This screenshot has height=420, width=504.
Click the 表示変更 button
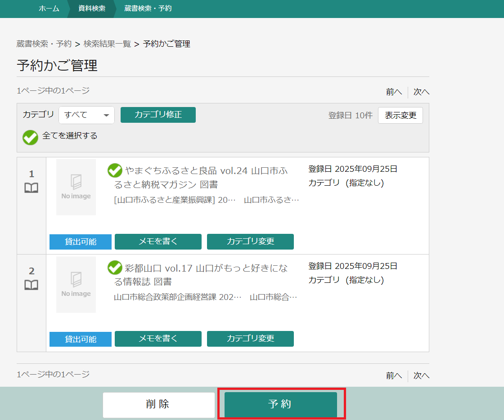[x=400, y=115]
